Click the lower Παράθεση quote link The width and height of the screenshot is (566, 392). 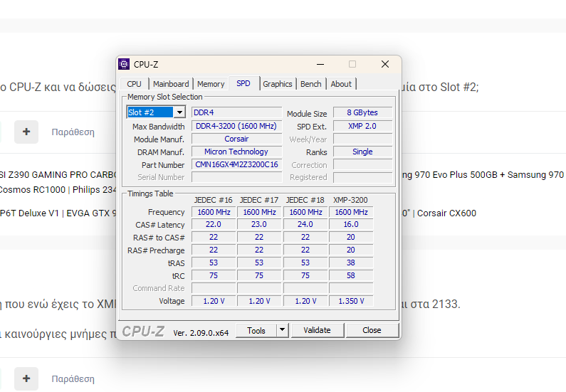(73, 378)
